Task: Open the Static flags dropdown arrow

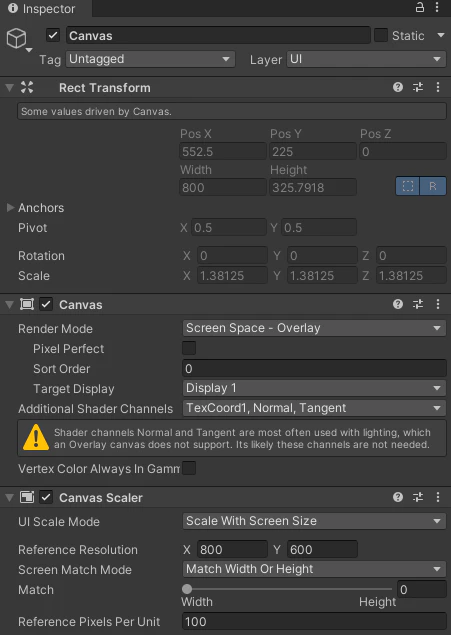Action: tap(441, 35)
